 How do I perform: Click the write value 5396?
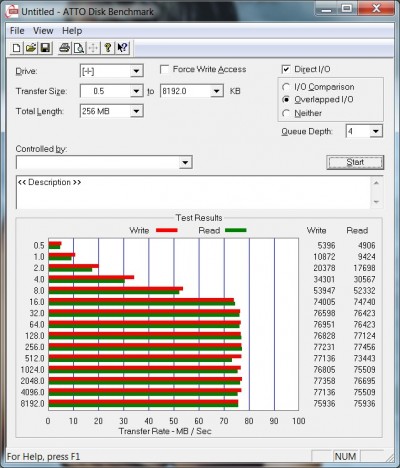click(x=326, y=246)
